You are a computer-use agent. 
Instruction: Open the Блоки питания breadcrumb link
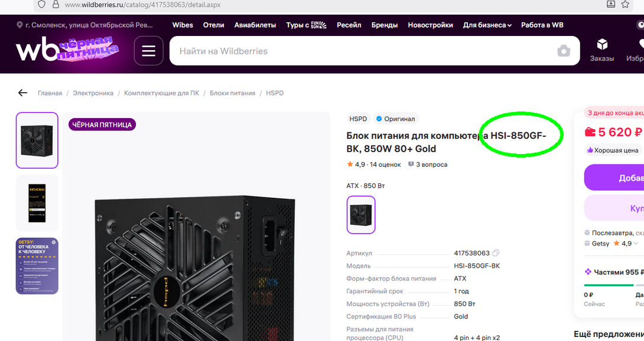[232, 93]
